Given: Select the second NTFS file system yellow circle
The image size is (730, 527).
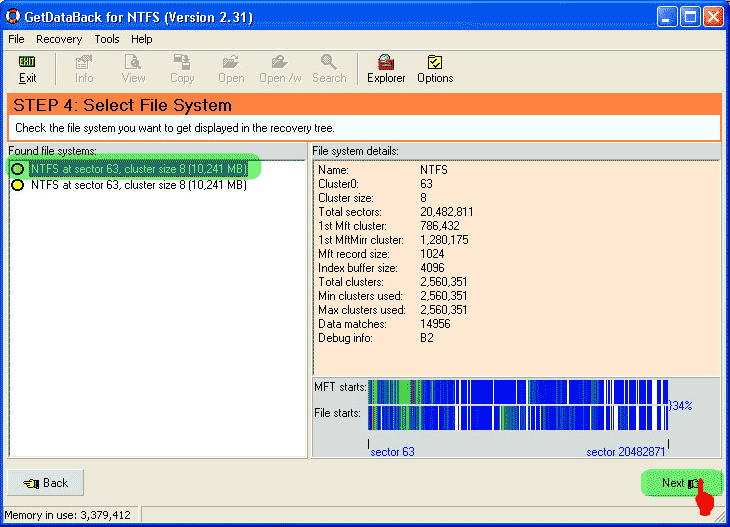Looking at the screenshot, I should pos(18,185).
